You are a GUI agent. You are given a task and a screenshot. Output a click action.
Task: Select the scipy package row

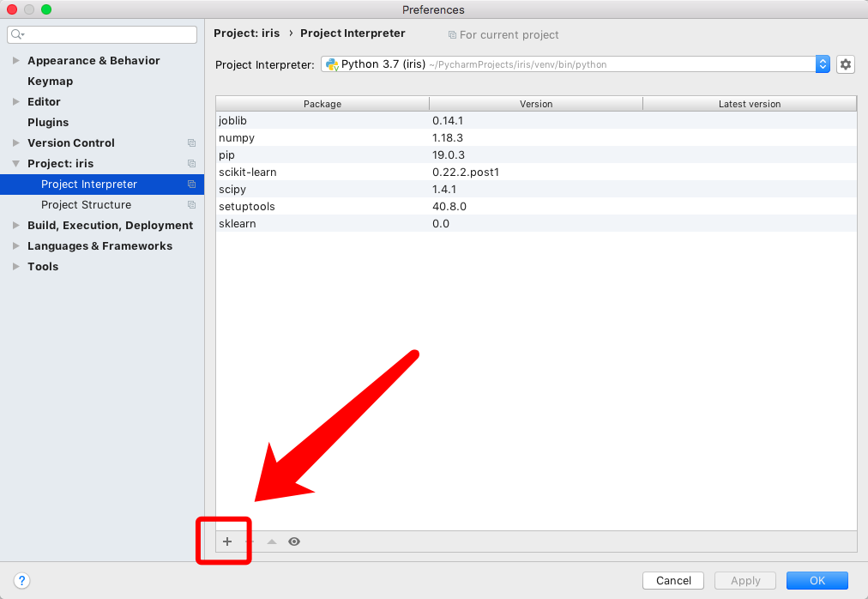536,189
